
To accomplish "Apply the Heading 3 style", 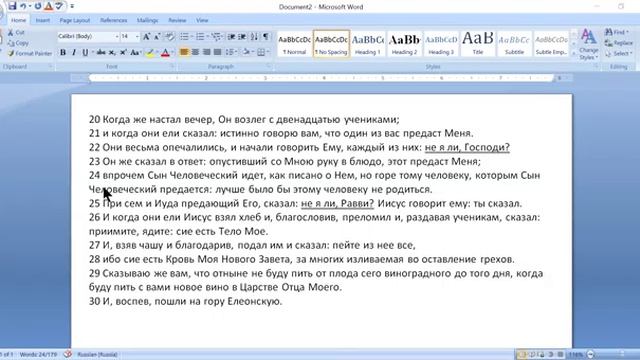I will 441,44.
